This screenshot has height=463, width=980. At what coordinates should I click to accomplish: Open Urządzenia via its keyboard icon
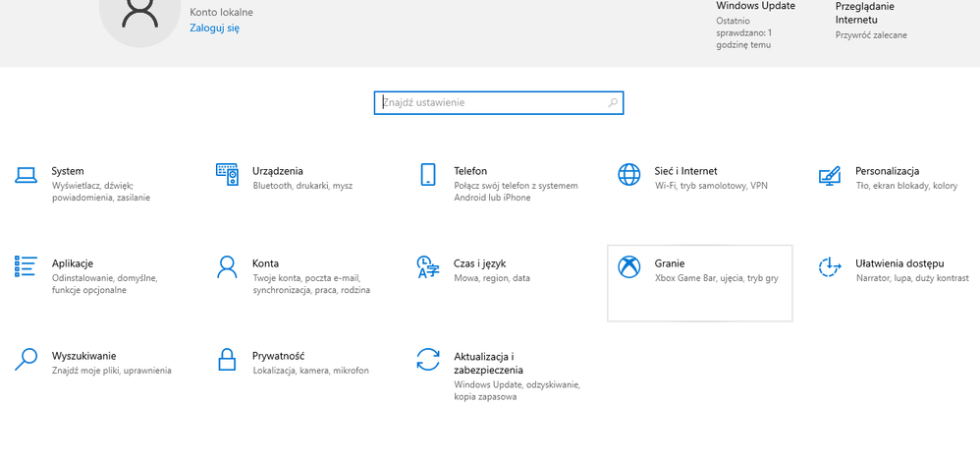(x=227, y=175)
